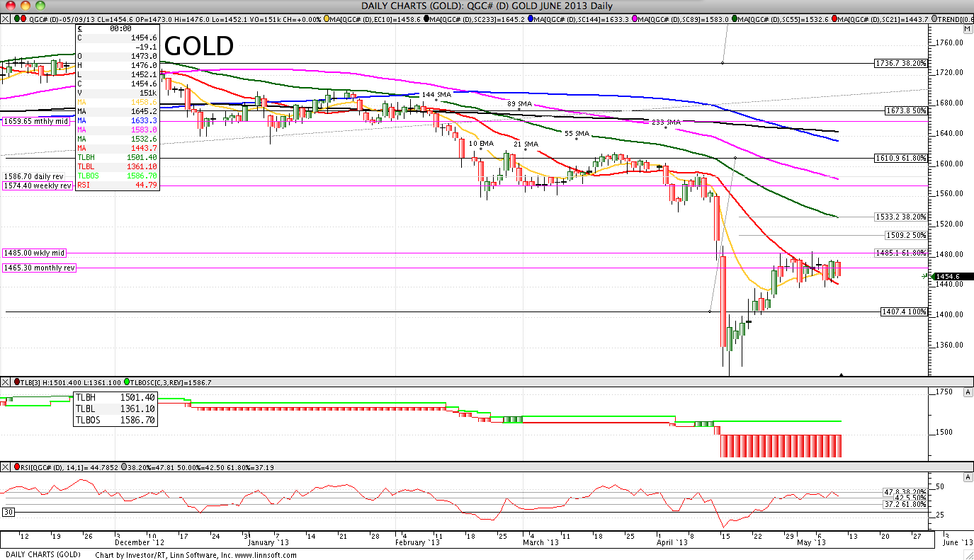The image size is (974, 560).
Task: Click the GOLD title annotation
Action: tap(199, 46)
